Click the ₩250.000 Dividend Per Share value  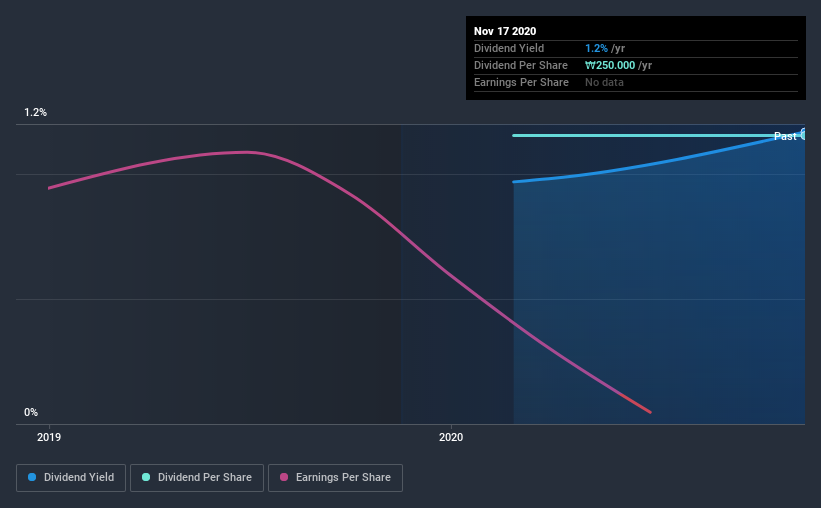click(610, 65)
